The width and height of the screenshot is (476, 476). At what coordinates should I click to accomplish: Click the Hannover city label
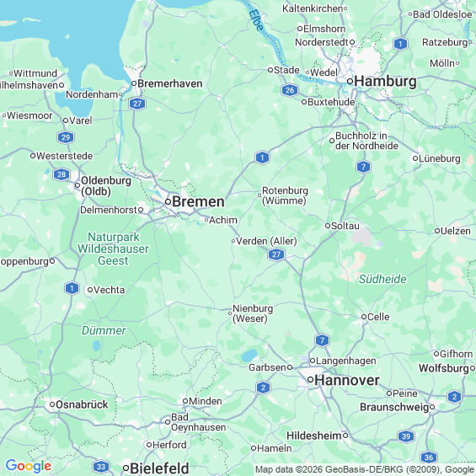tap(347, 380)
